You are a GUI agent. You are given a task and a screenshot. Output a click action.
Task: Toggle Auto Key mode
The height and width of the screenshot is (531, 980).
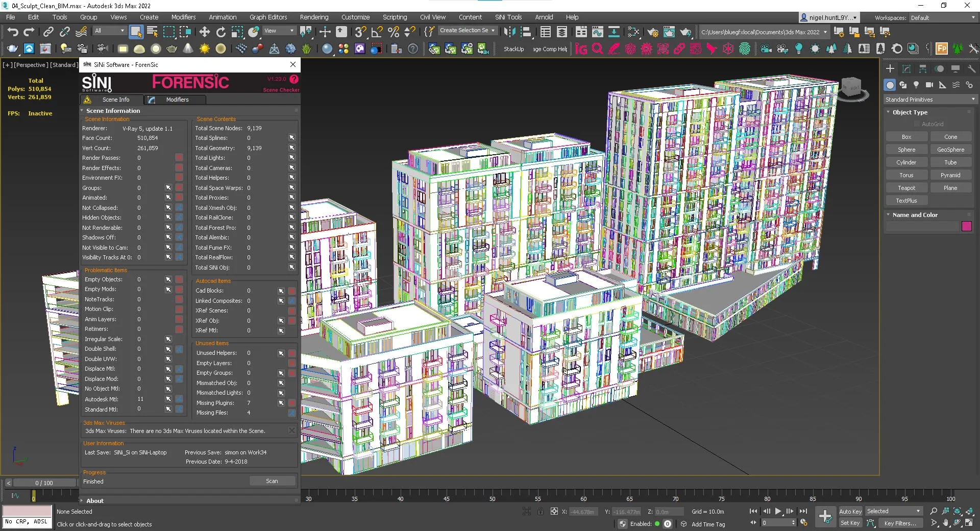850,512
